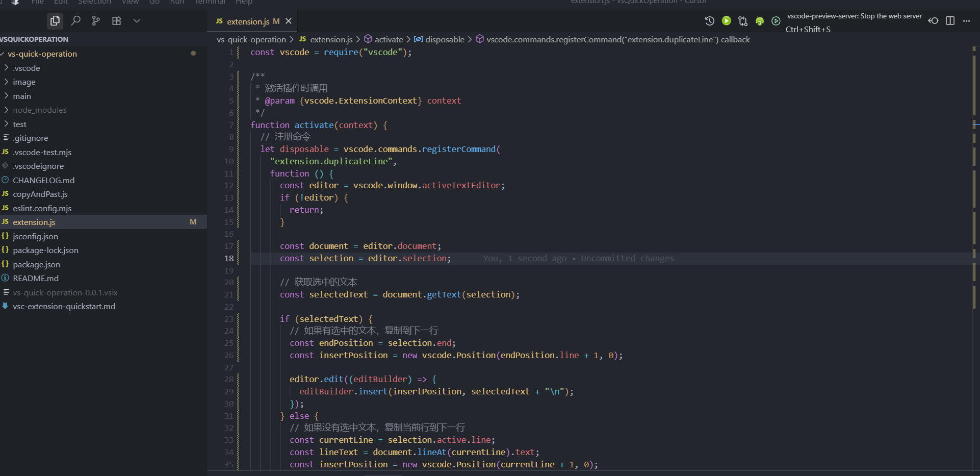Open vsc-extension-quickstart.md file
Image resolution: width=980 pixels, height=476 pixels.
pos(104,306)
